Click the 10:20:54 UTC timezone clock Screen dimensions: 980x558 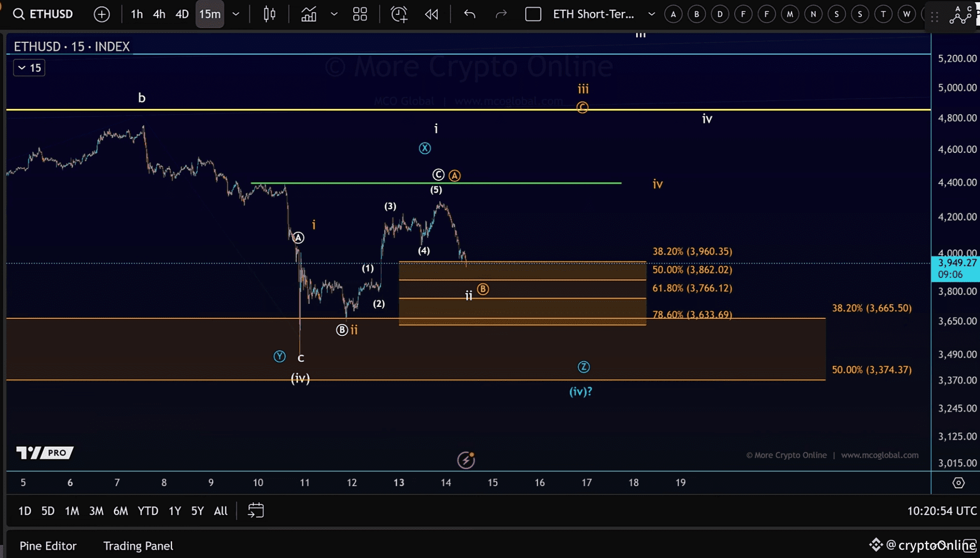941,511
